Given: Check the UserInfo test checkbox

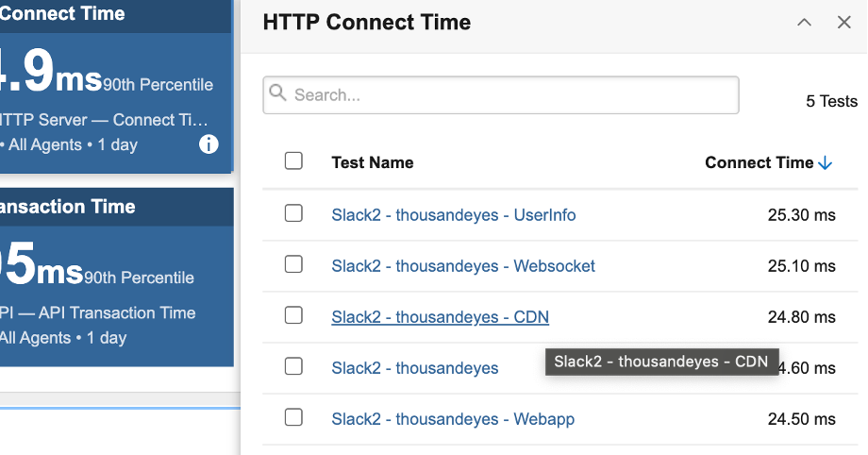Looking at the screenshot, I should click(293, 212).
